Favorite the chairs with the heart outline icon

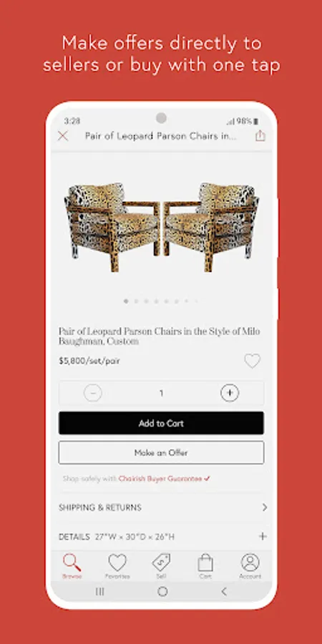coord(252,361)
